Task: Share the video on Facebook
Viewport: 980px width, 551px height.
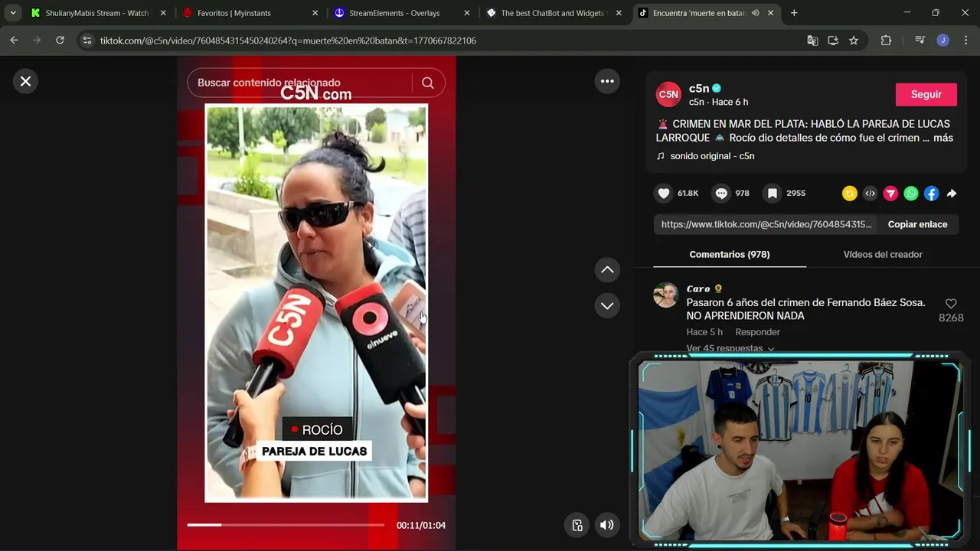Action: [931, 194]
